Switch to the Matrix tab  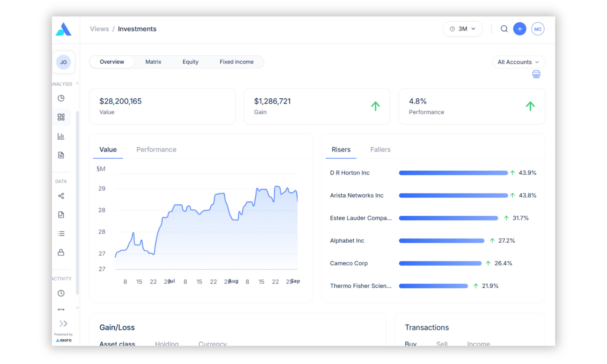click(153, 62)
